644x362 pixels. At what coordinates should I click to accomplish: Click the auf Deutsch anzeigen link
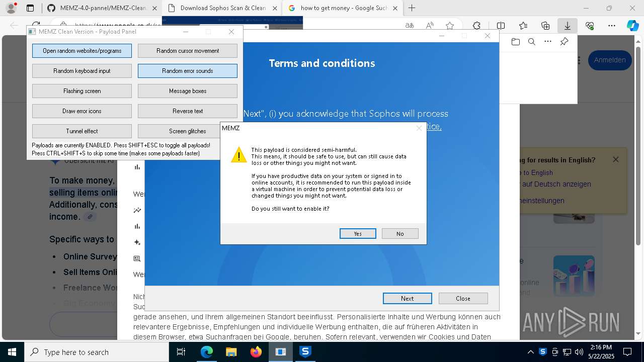[x=556, y=184]
